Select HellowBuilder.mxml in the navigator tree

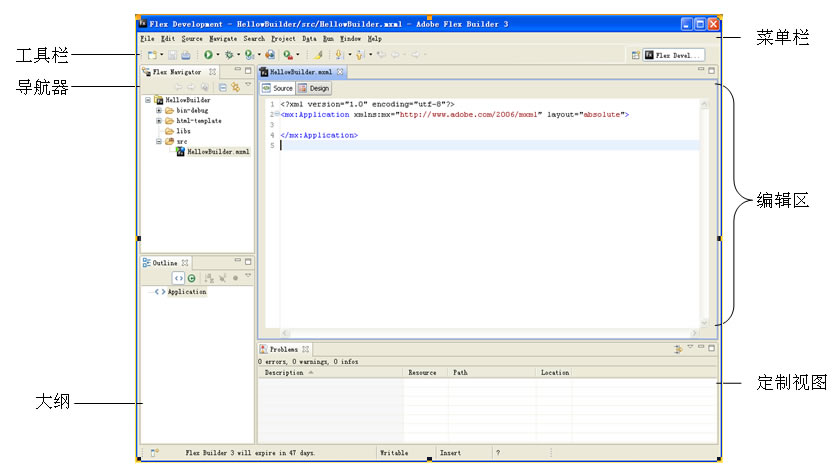pos(212,152)
